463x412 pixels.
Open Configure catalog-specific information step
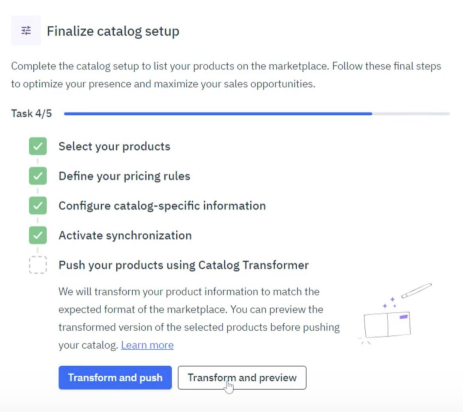(162, 206)
